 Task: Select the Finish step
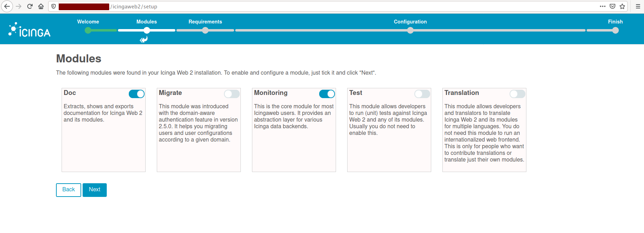tap(615, 22)
